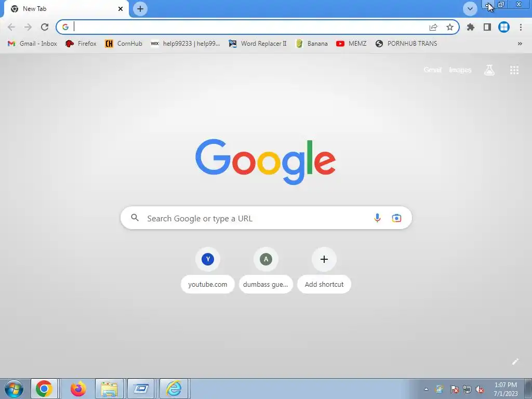This screenshot has width=532, height=399.
Task: Open the Word Replacer II bookmark
Action: pos(258,44)
